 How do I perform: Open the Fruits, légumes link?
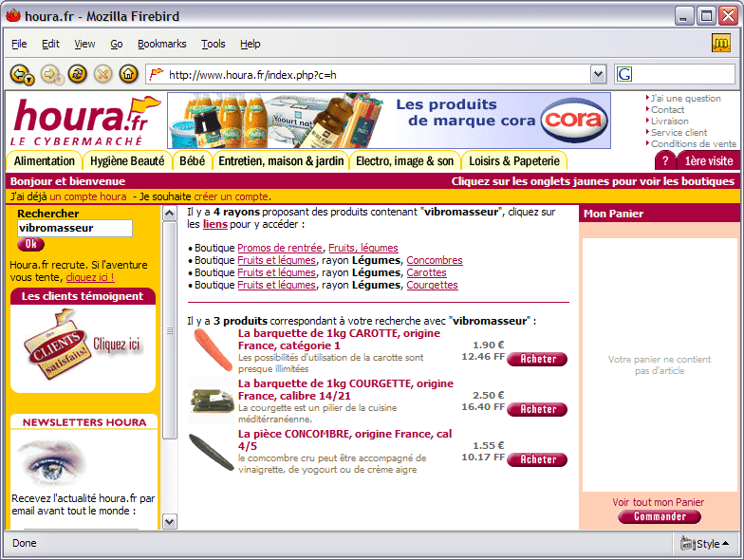tap(363, 248)
